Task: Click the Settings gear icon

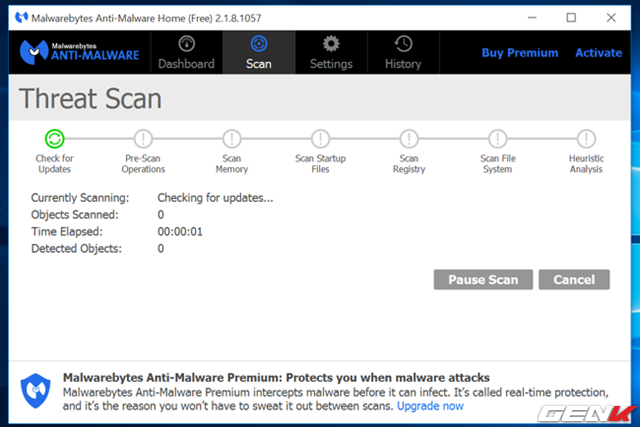Action: [x=331, y=44]
